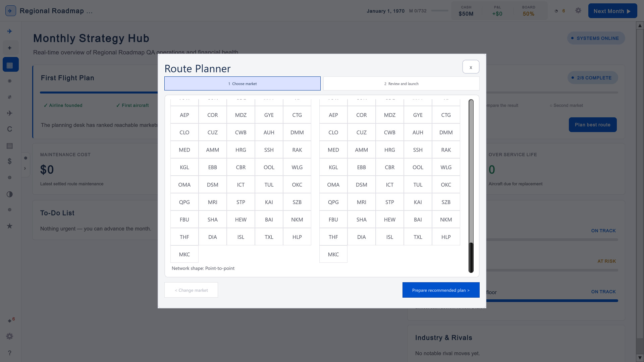Open the settings gear in the top bar

tap(578, 11)
